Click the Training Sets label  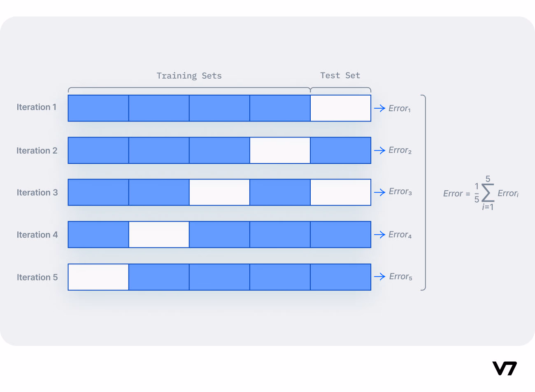pos(189,76)
